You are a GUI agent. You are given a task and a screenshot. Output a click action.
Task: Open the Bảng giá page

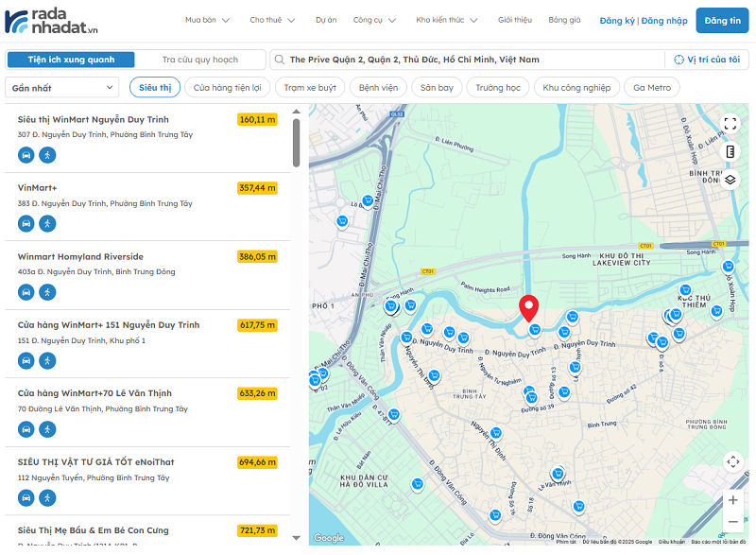coord(564,20)
